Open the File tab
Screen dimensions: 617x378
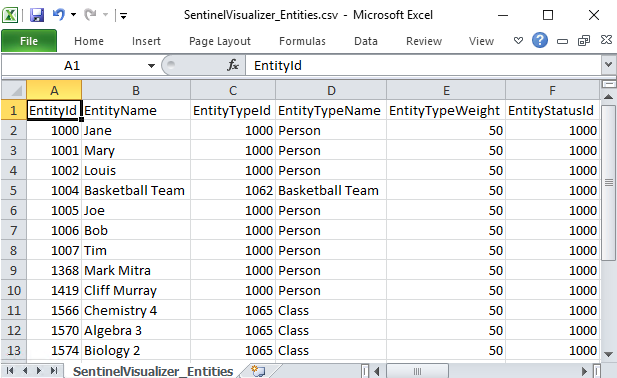pyautogui.click(x=29, y=41)
